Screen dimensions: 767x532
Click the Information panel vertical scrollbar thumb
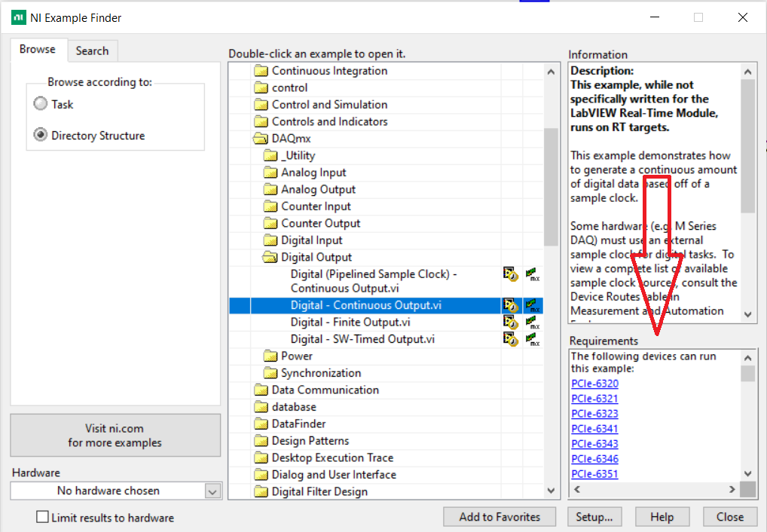[x=748, y=146]
